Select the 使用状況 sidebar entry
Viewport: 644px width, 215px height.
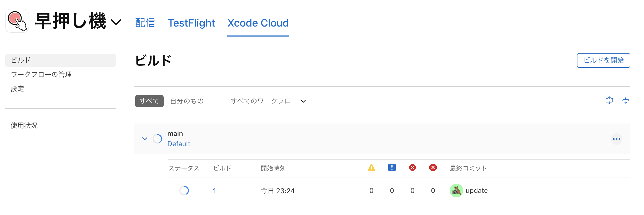(x=24, y=126)
